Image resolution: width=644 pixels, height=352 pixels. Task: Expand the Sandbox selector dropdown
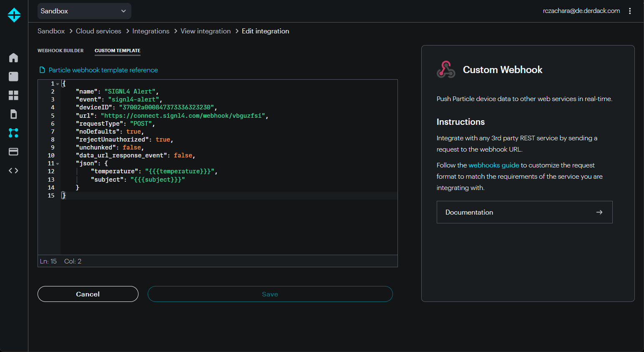tap(84, 11)
